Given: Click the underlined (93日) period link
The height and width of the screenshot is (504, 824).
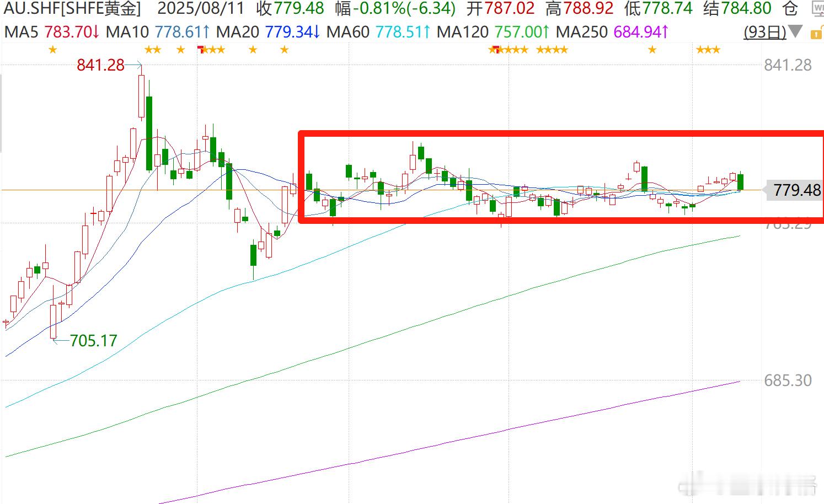Looking at the screenshot, I should tap(765, 32).
